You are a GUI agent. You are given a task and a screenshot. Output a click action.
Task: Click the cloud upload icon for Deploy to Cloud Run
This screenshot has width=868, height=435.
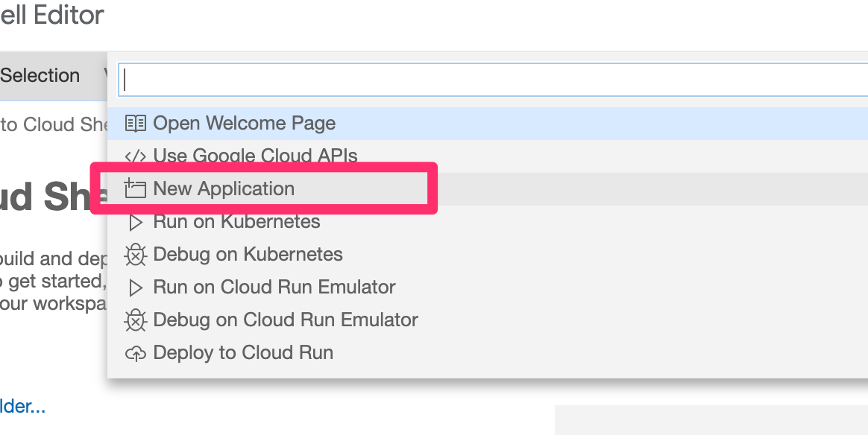point(136,353)
